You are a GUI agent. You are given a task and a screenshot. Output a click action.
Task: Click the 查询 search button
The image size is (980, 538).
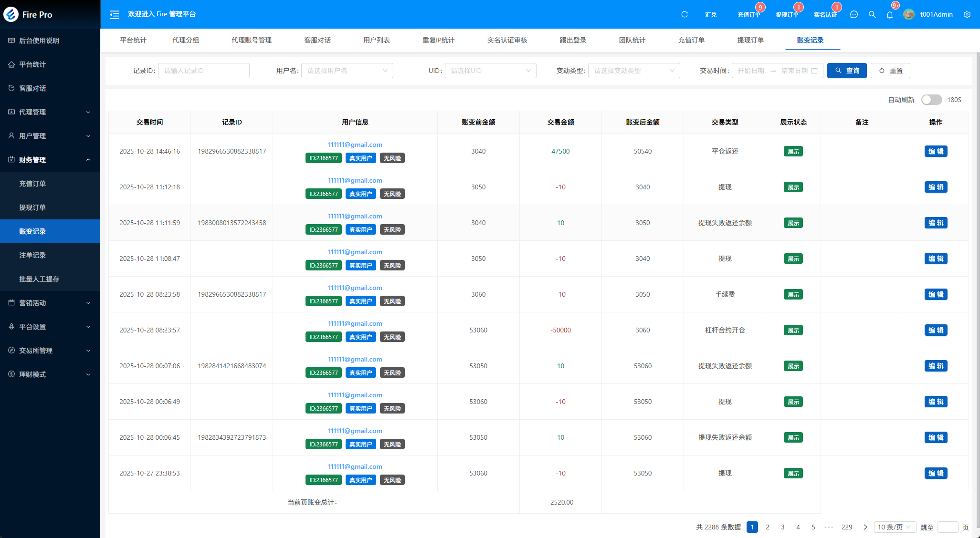846,71
